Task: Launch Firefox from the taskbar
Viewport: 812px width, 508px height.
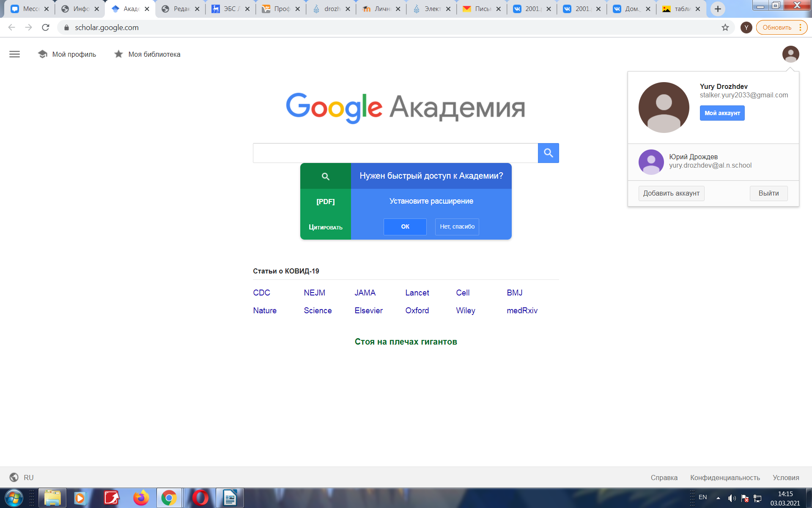Action: click(x=141, y=498)
